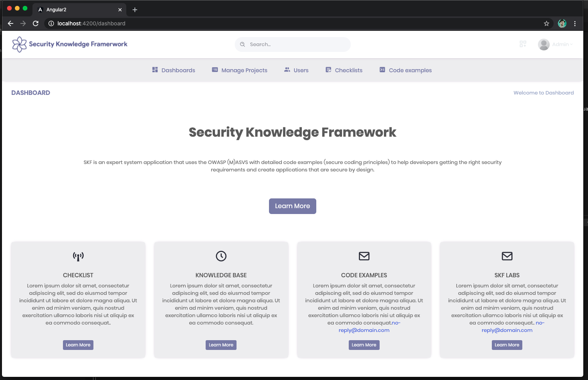The height and width of the screenshot is (380, 588).
Task: Click the Welcome to Dashboard breadcrumb text
Action: pyautogui.click(x=543, y=93)
